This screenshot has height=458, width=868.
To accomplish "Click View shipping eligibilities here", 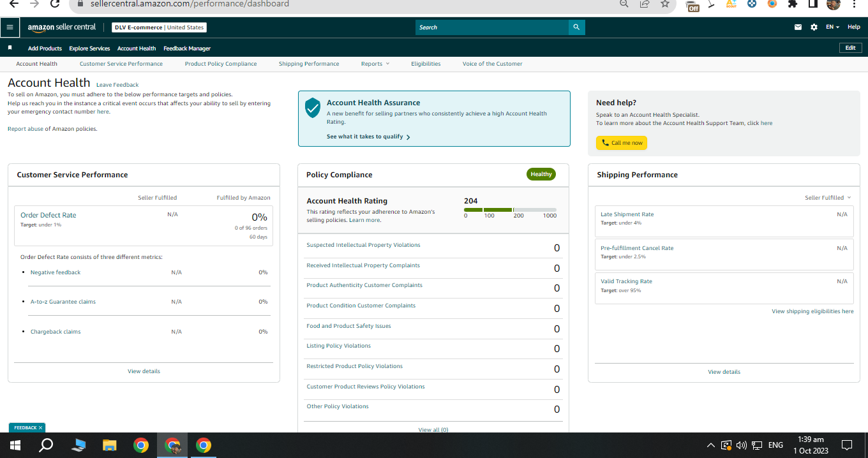I will 812,311.
